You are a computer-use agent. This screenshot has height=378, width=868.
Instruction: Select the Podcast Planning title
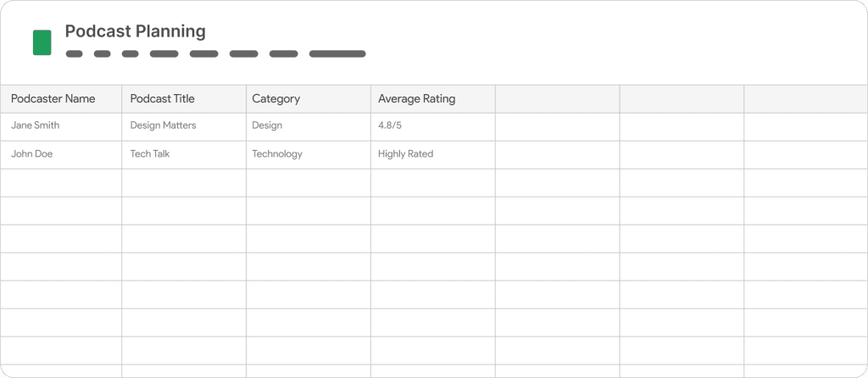pyautogui.click(x=135, y=31)
